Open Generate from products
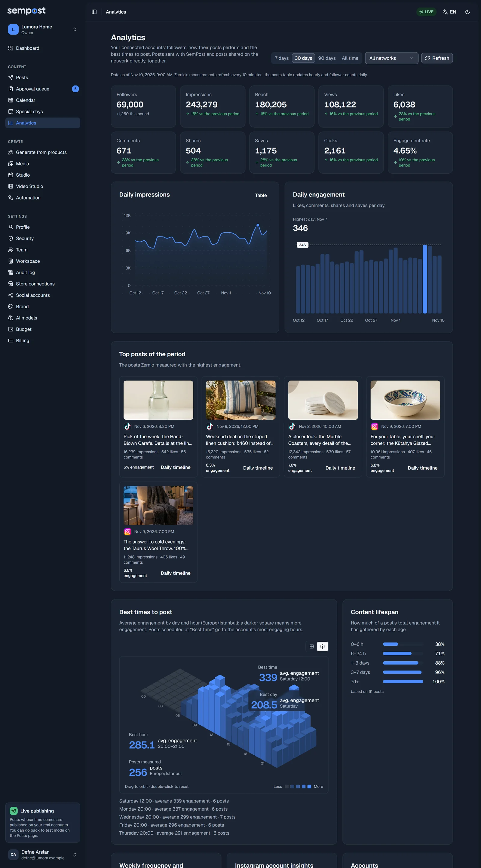This screenshot has width=481, height=868. [x=43, y=152]
